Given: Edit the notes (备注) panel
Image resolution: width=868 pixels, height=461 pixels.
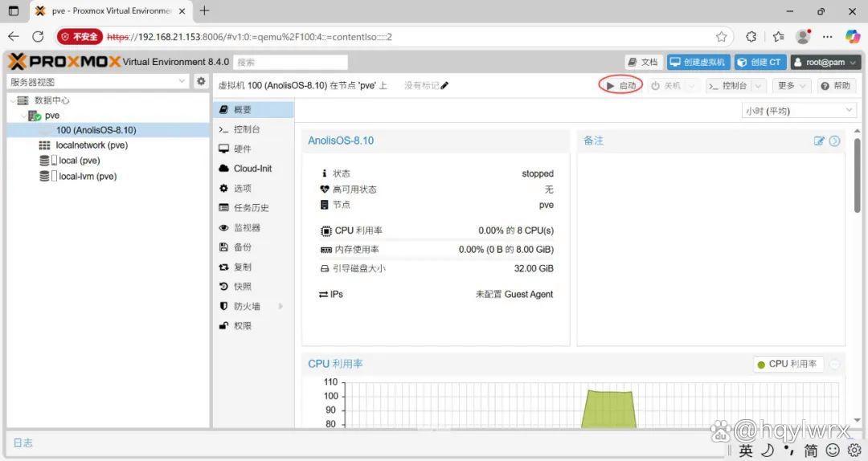Looking at the screenshot, I should pyautogui.click(x=819, y=141).
